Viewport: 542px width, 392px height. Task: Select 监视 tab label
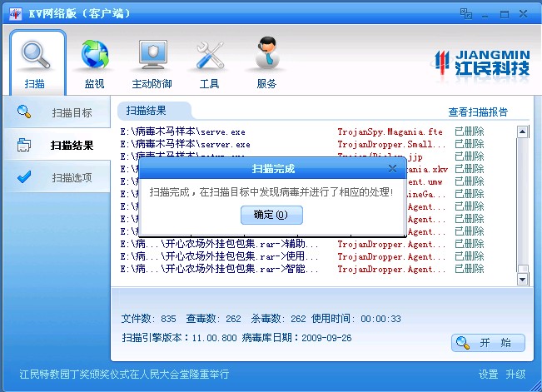click(94, 84)
